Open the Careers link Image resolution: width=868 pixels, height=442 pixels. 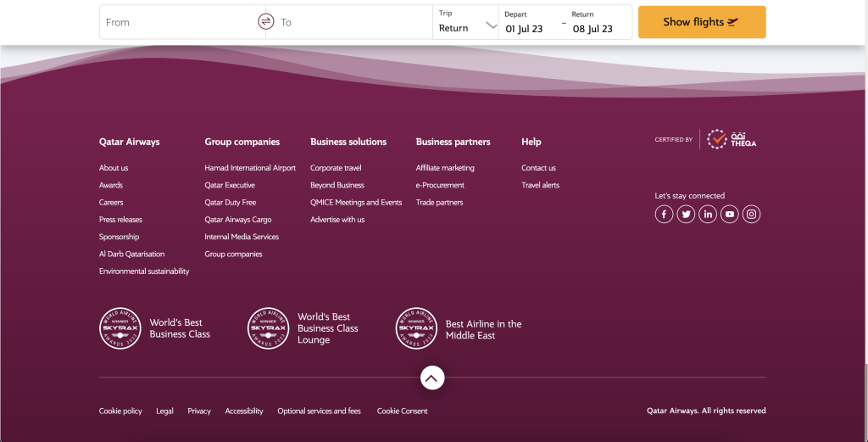point(111,202)
